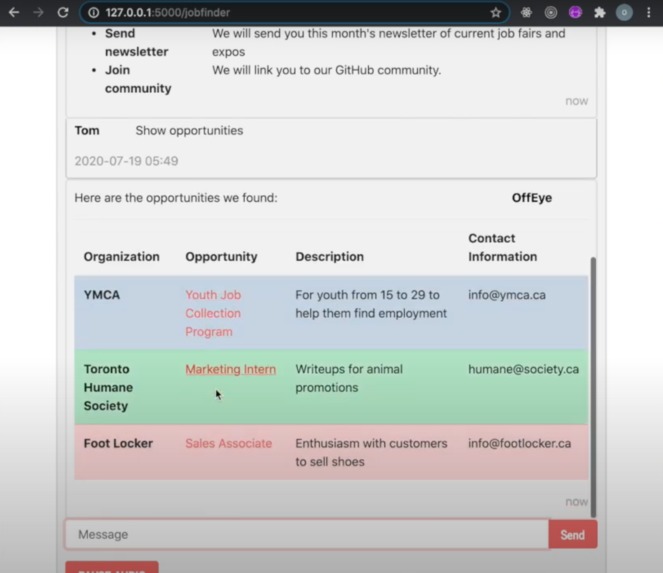Viewport: 663px width, 573px height.
Task: Click the browser forward arrow
Action: pyautogui.click(x=38, y=12)
